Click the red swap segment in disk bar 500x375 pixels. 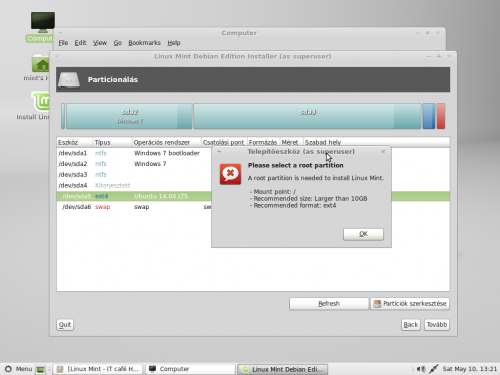441,116
